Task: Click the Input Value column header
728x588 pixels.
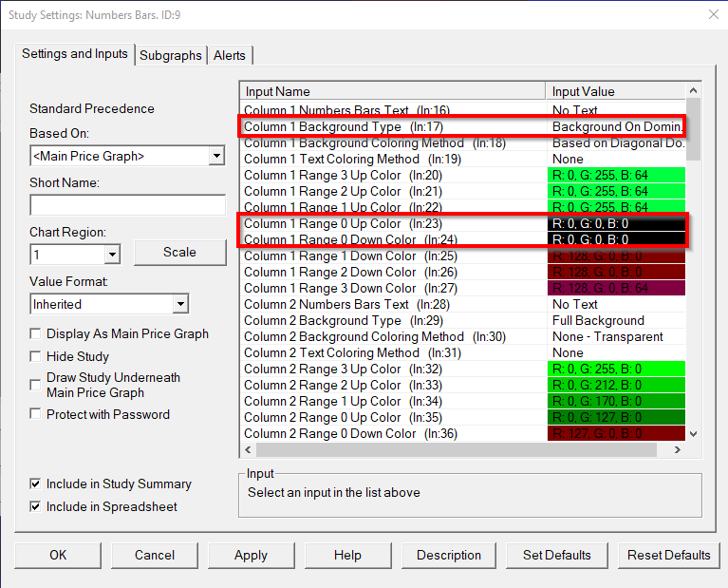Action: 616,91
